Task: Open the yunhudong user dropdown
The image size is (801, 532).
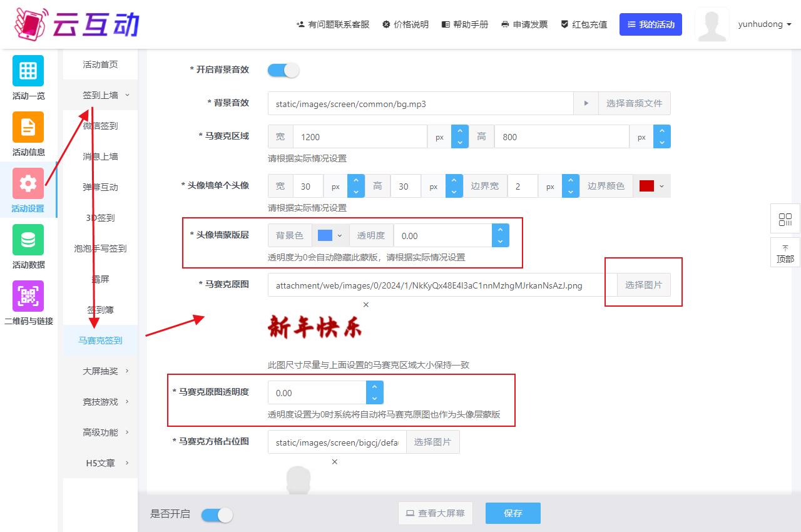Action: tap(765, 24)
